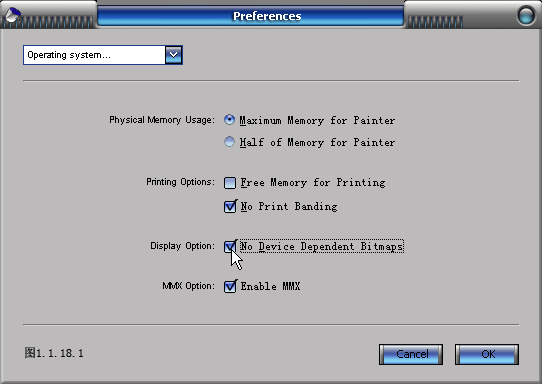Click the Display Option label
The height and width of the screenshot is (384, 542).
point(183,246)
